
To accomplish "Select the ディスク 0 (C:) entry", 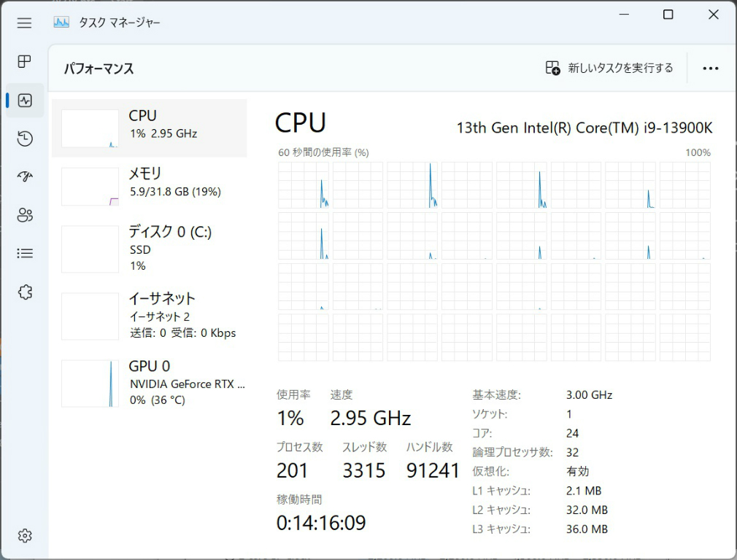I will [150, 248].
